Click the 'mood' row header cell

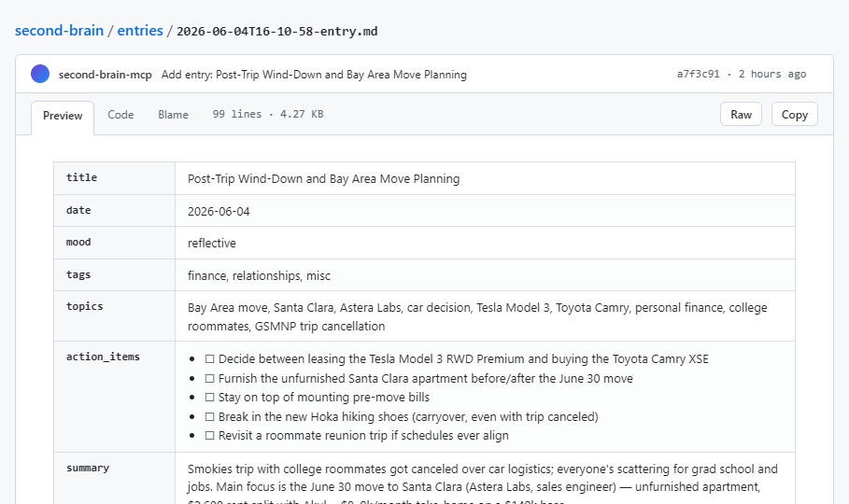coord(114,243)
